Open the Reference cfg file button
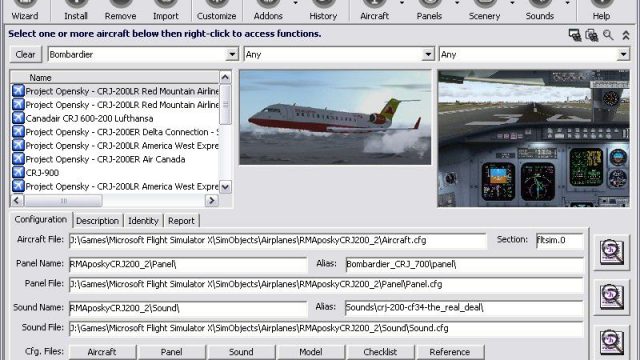 [x=450, y=352]
